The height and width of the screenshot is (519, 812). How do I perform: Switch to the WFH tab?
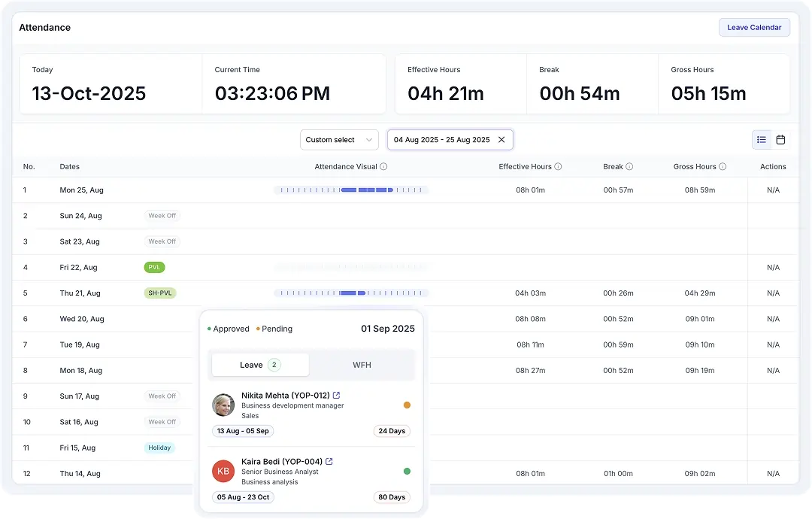[362, 365]
